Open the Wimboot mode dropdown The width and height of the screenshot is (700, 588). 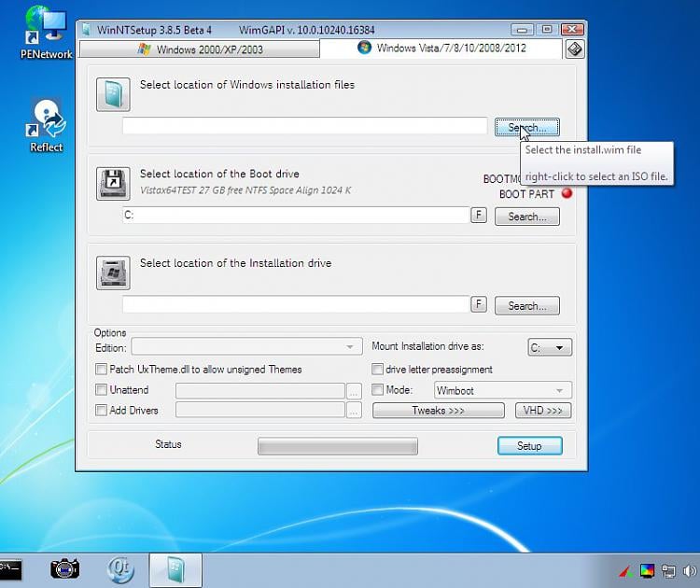[503, 390]
